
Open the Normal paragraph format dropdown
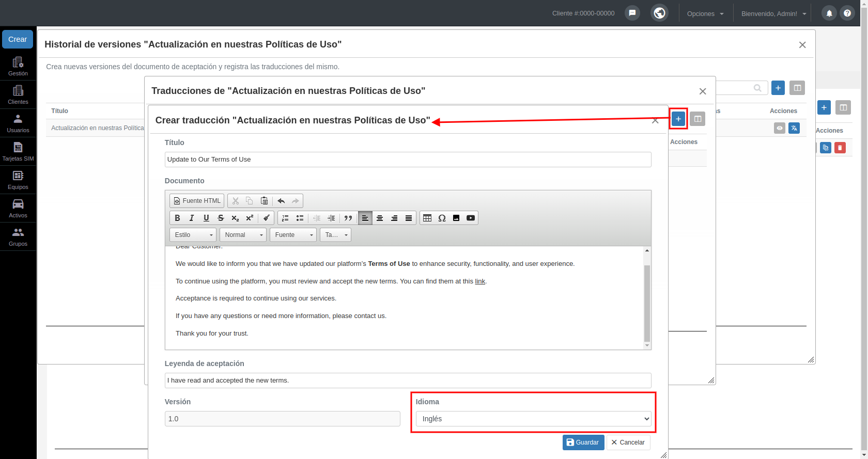(x=243, y=235)
